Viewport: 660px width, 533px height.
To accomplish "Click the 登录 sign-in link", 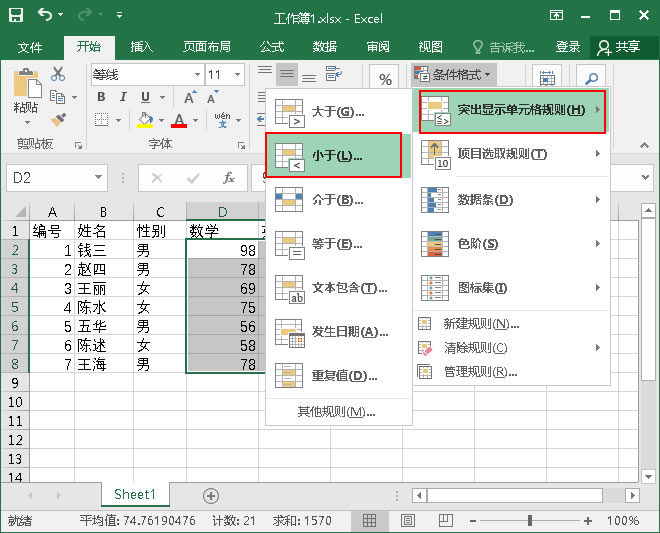I will [x=567, y=47].
